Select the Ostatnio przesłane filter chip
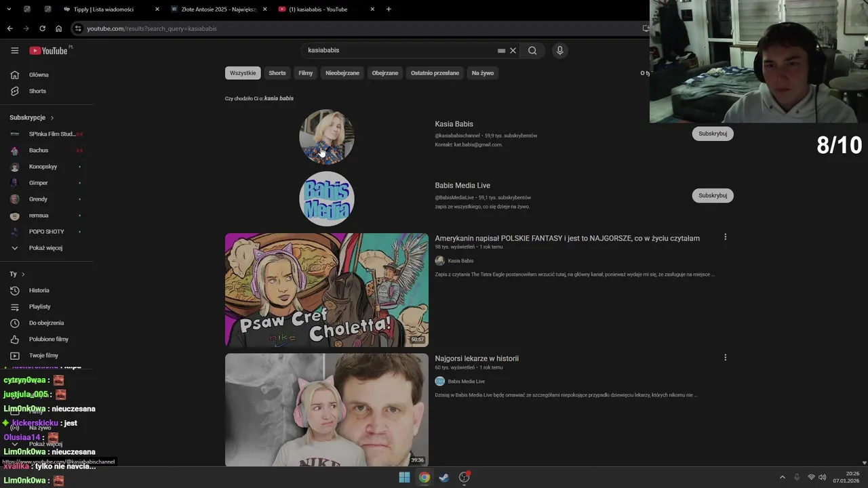The image size is (868, 488). point(435,73)
